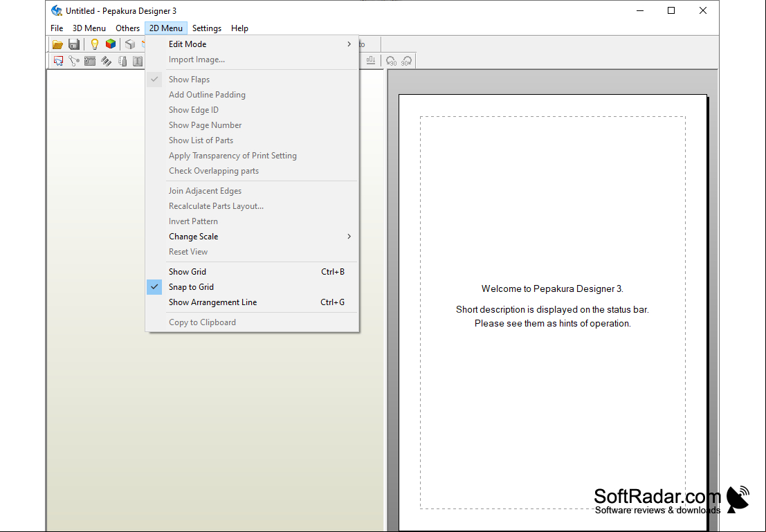766x532 pixels.
Task: Select the Text input tool icon
Action: tap(138, 61)
